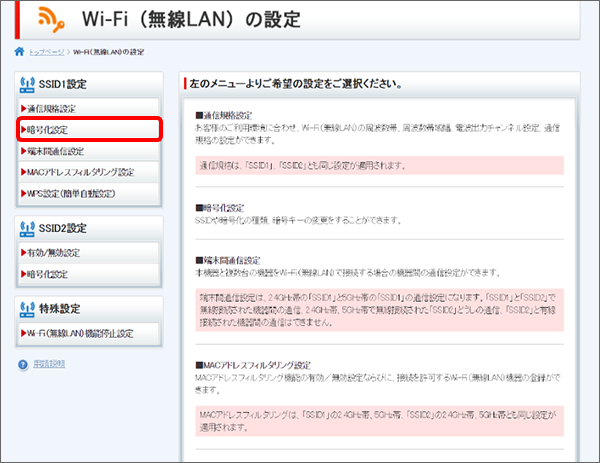Click the home icon in breadcrumb

20,51
